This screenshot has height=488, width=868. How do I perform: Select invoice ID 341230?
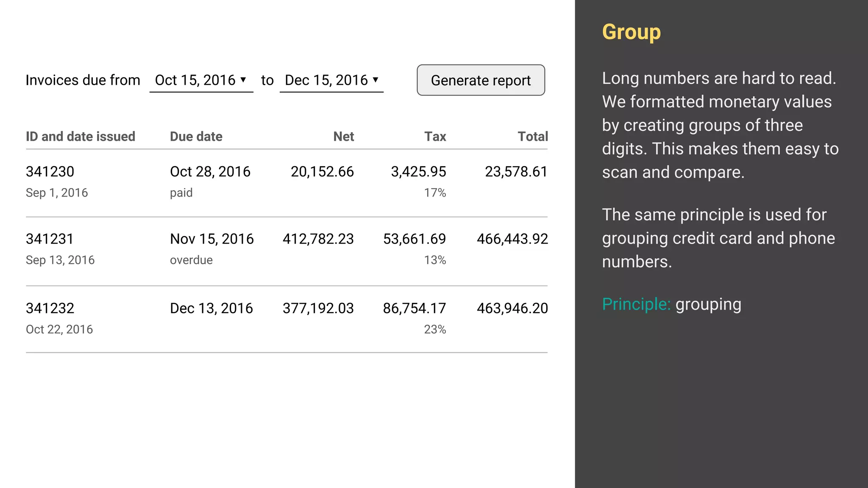point(50,172)
